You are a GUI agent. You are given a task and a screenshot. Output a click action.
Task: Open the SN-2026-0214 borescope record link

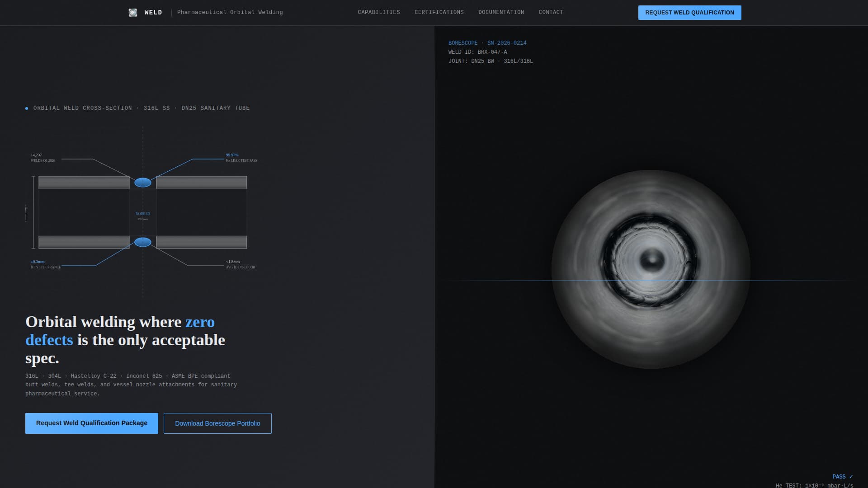(x=507, y=42)
